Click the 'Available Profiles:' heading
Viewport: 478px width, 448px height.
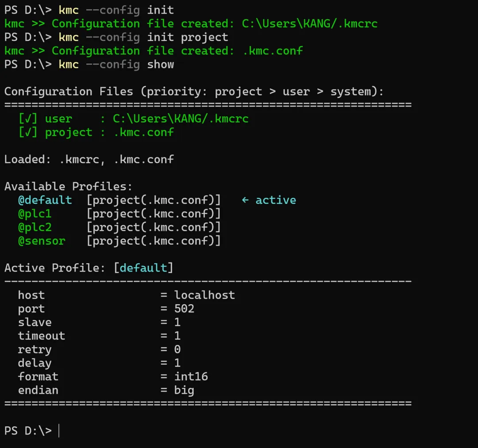[69, 186]
